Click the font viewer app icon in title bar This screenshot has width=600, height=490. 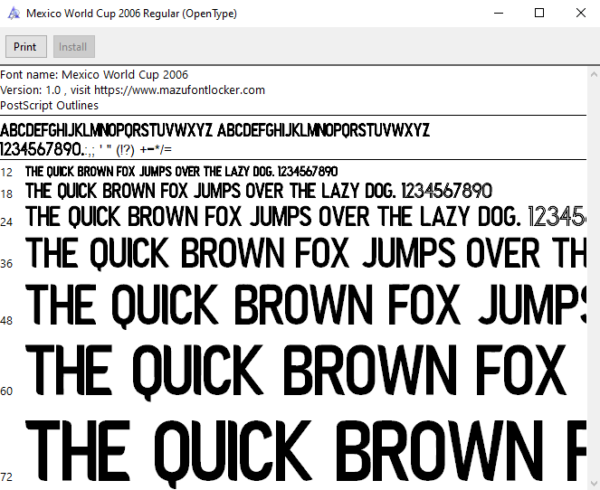14,13
